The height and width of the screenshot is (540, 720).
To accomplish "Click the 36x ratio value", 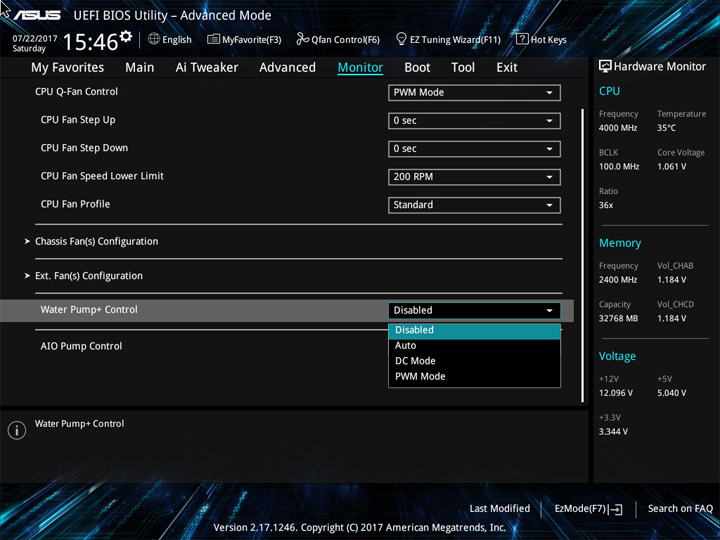I will point(606,205).
